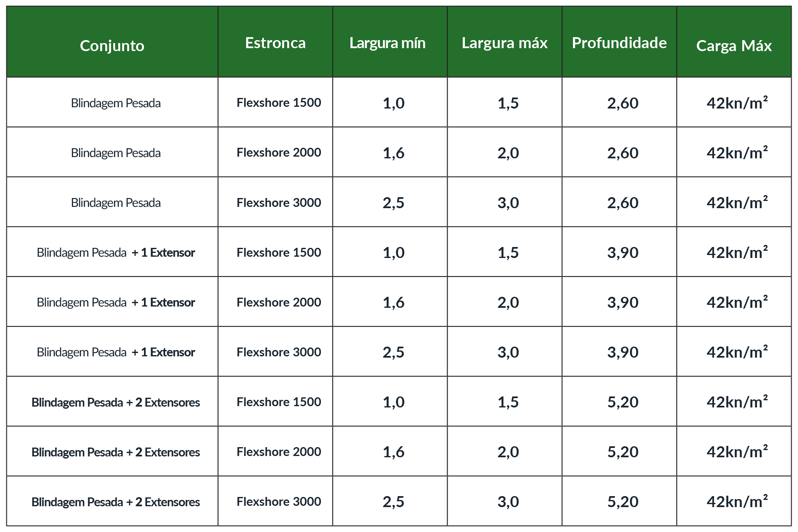This screenshot has height=532, width=798.
Task: Select the "Estronca" header cell
Action: click(275, 43)
